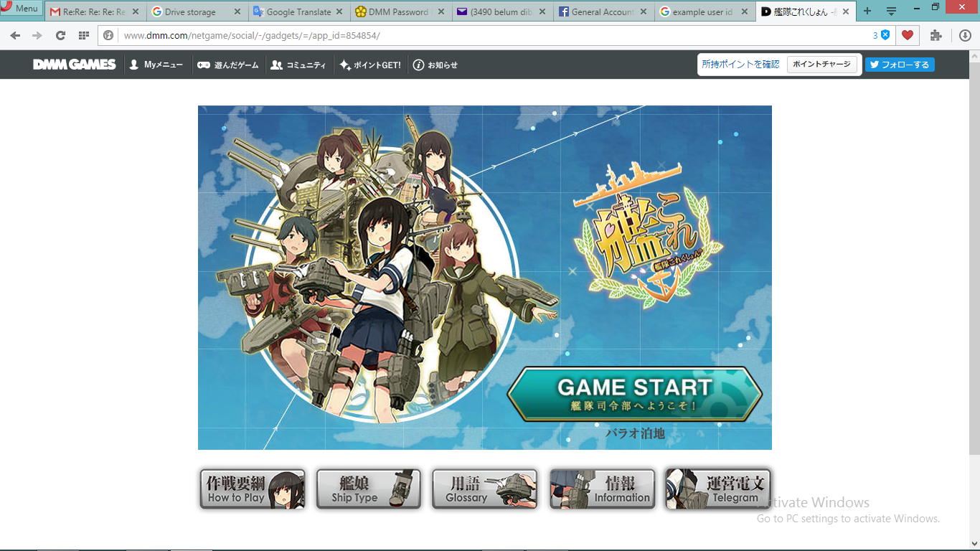Open the tab menu list icon
980x551 pixels.
pos(891,11)
